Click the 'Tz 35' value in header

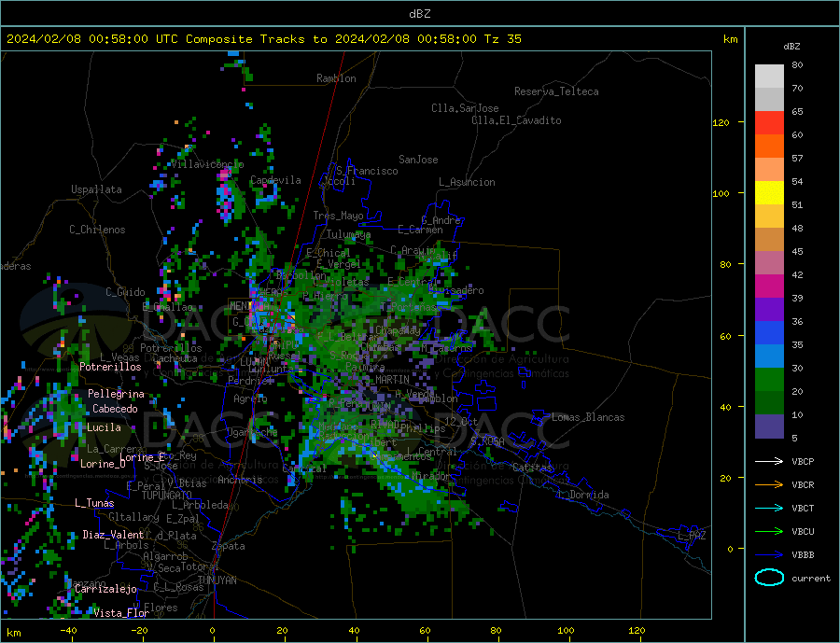[x=502, y=39]
